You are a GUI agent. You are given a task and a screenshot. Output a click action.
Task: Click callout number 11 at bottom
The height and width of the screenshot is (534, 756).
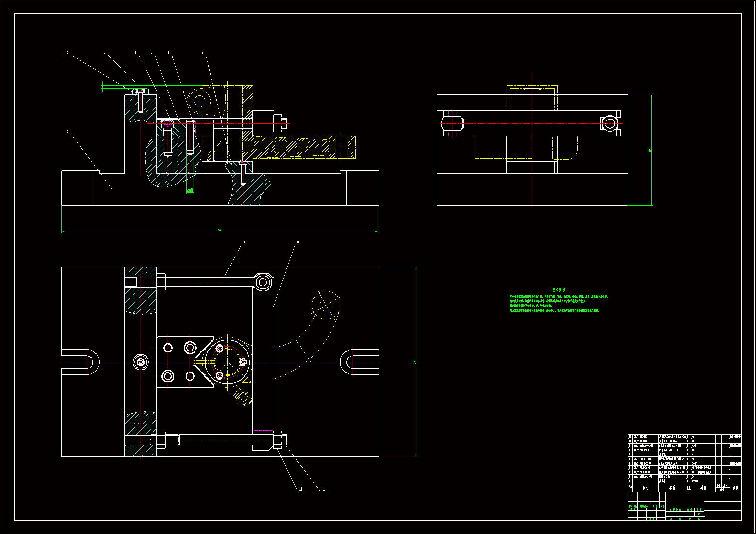tap(324, 489)
